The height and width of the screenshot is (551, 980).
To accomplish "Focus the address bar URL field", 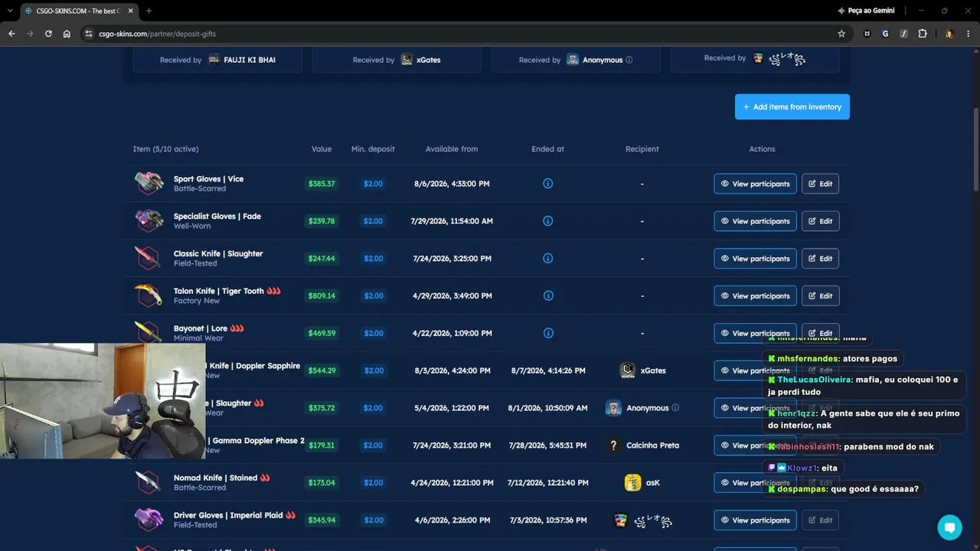I will tap(459, 34).
